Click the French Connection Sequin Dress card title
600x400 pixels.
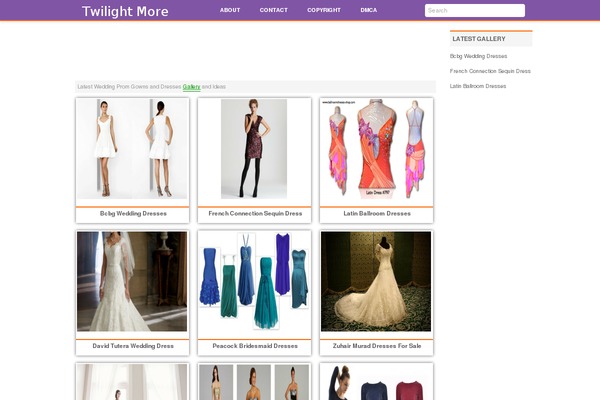pos(255,214)
